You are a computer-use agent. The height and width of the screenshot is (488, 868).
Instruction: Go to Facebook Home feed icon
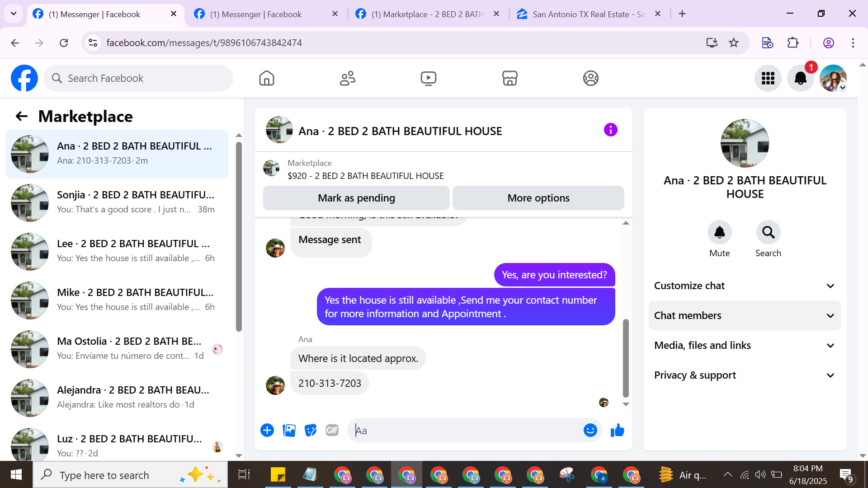pos(267,78)
